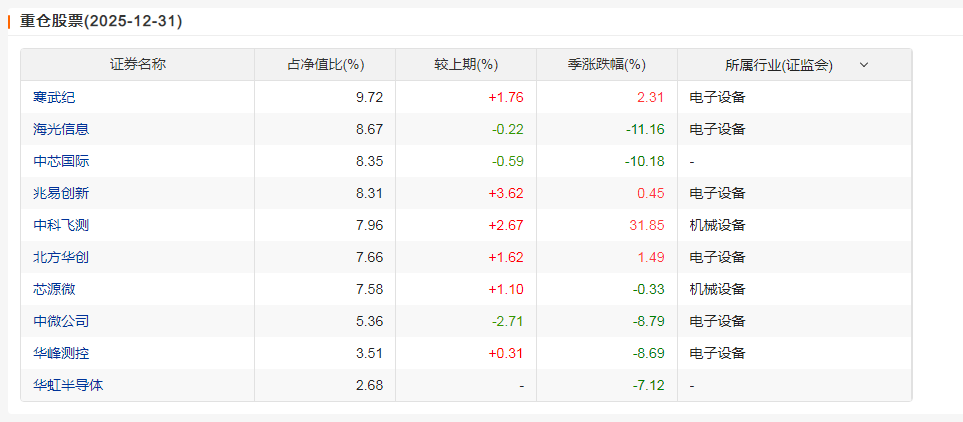963x422 pixels.
Task: Click the 较上期(%) column header
Action: (466, 65)
